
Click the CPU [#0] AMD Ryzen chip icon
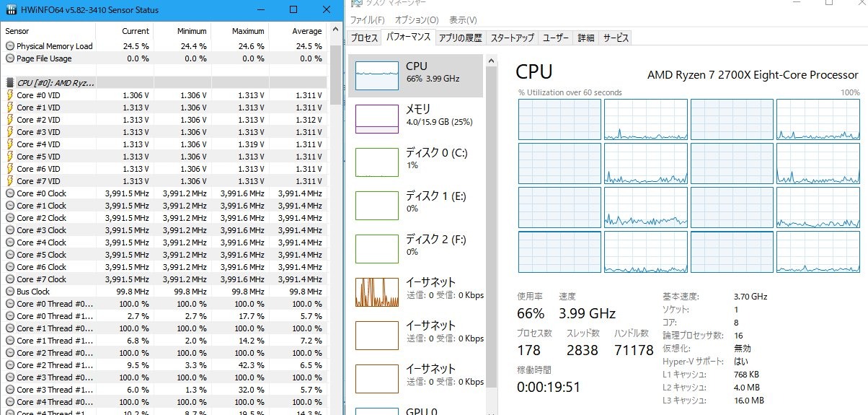[9, 83]
